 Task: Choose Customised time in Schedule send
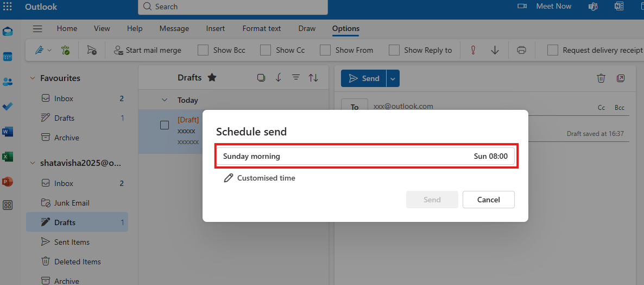point(260,178)
